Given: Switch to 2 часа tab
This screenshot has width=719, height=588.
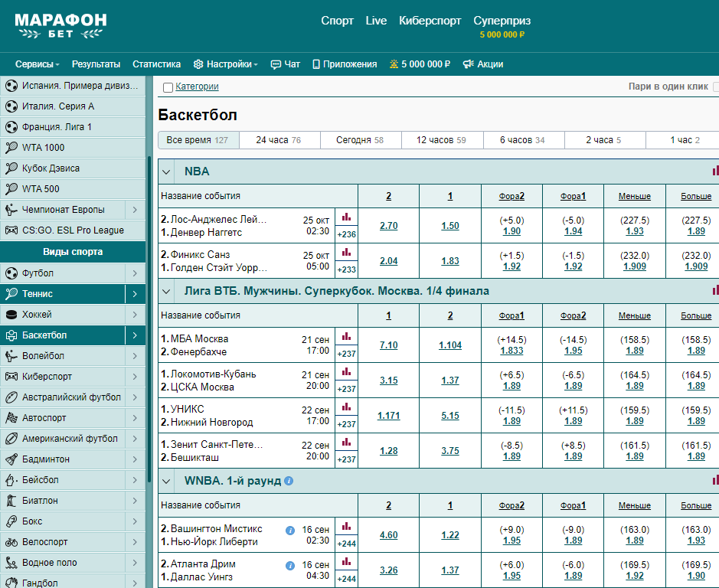Looking at the screenshot, I should tap(605, 140).
